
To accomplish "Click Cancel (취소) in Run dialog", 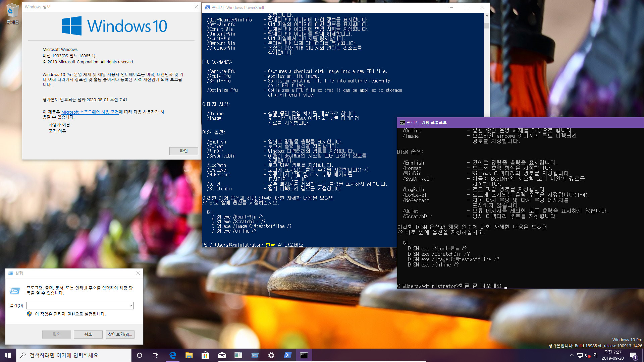I will click(x=88, y=335).
